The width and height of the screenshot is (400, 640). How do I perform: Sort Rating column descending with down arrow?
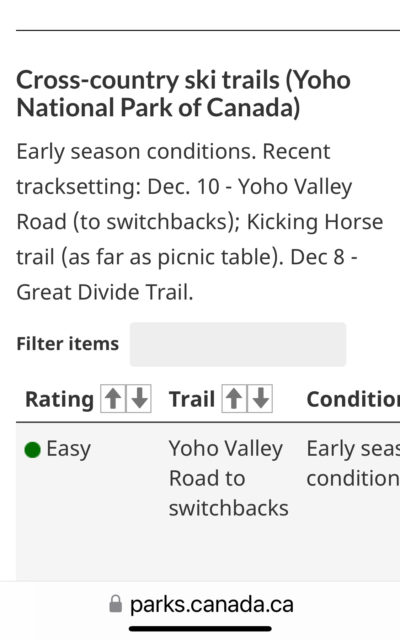pos(139,399)
